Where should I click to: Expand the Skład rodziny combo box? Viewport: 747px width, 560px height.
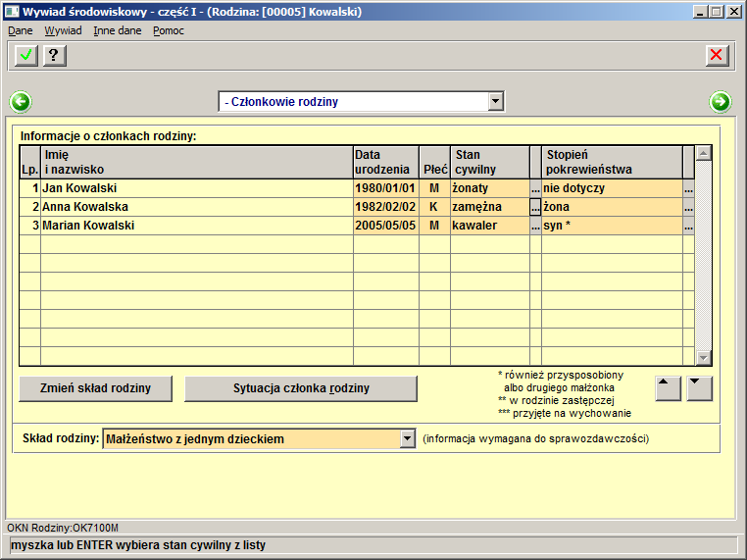(x=408, y=439)
